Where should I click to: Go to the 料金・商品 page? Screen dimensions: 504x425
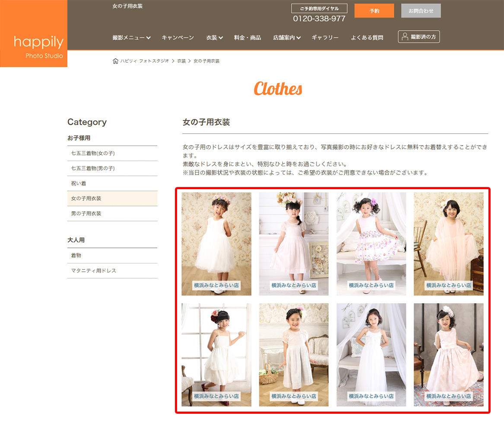pos(247,38)
